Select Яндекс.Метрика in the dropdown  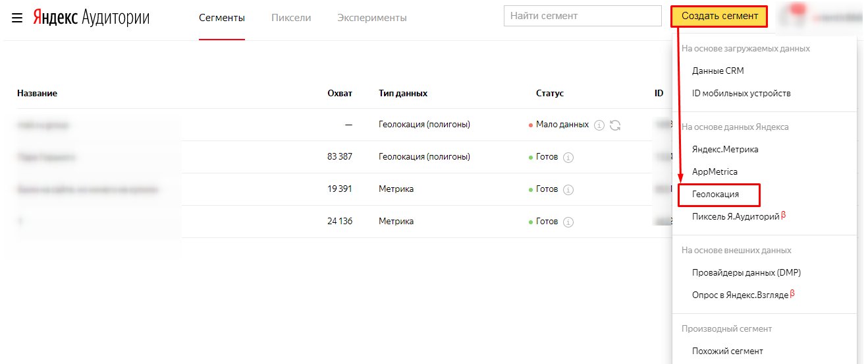pyautogui.click(x=725, y=149)
